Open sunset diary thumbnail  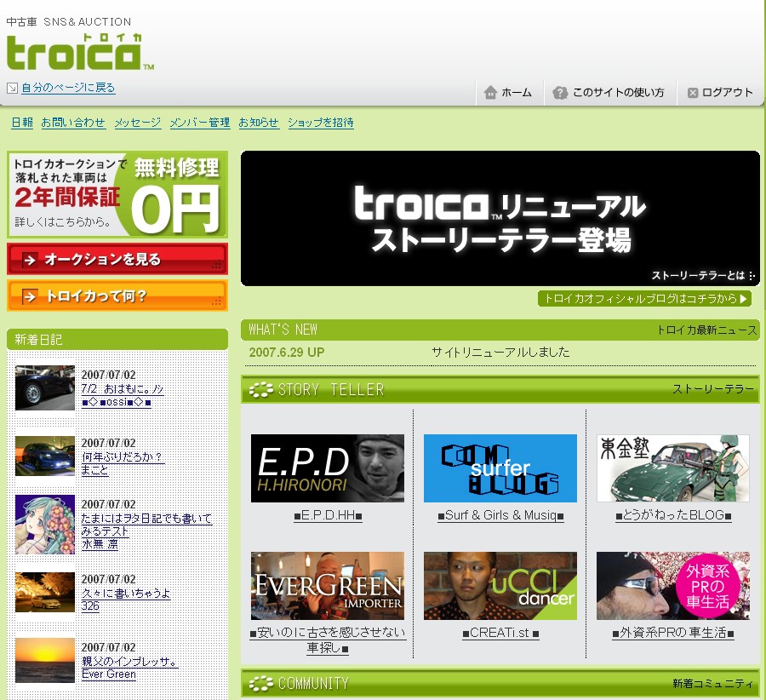tap(45, 661)
